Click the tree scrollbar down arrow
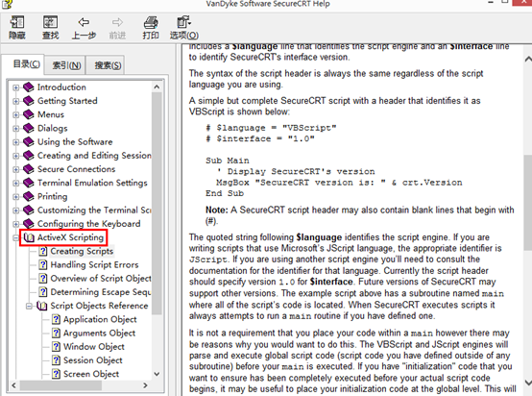The height and width of the screenshot is (396, 532). (157, 374)
